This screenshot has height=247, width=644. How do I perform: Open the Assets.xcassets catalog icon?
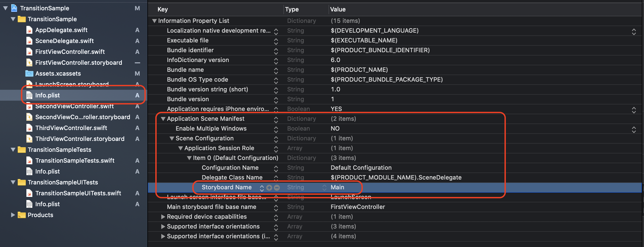pos(29,73)
